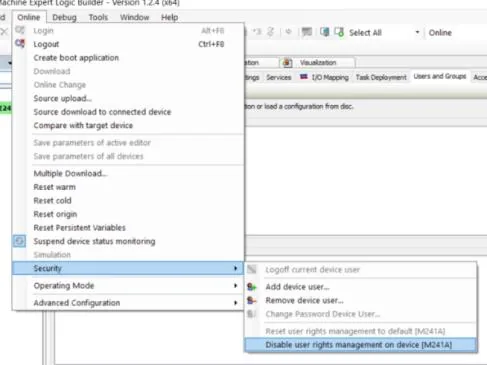Open the Select All dropdown arrow
The image size is (487, 365).
point(417,32)
